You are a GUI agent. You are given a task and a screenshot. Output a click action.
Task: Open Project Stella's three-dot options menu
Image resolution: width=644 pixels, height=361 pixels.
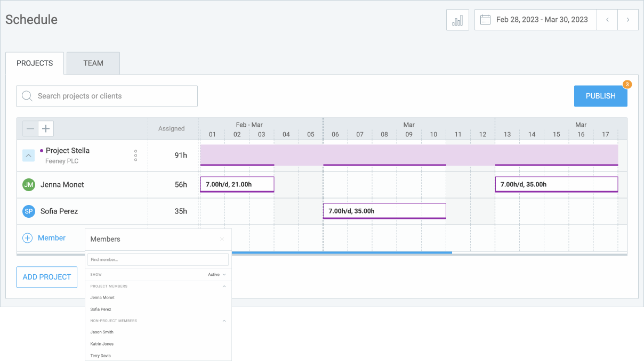pos(135,155)
